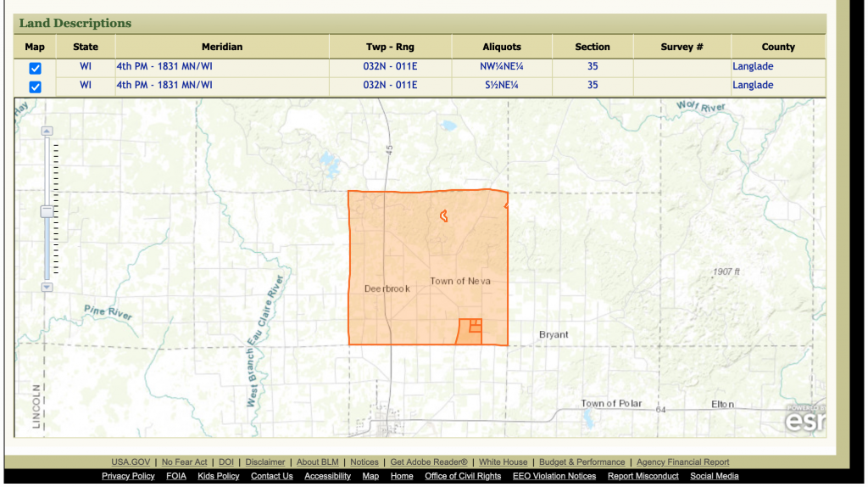Click 032N - 011E cell in NW¼NE¼ row
This screenshot has height=487, width=868.
[x=390, y=66]
